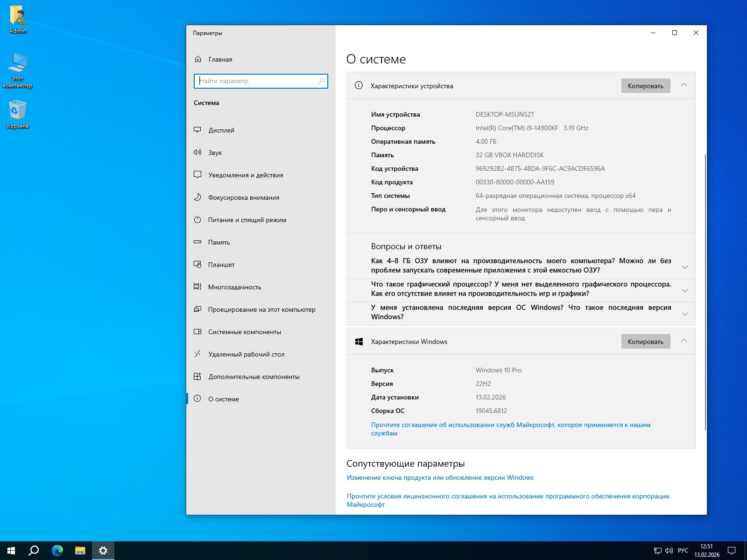Click the Remote Desktop icon in sidebar
Viewport: 747px width, 560px height.
pyautogui.click(x=197, y=354)
